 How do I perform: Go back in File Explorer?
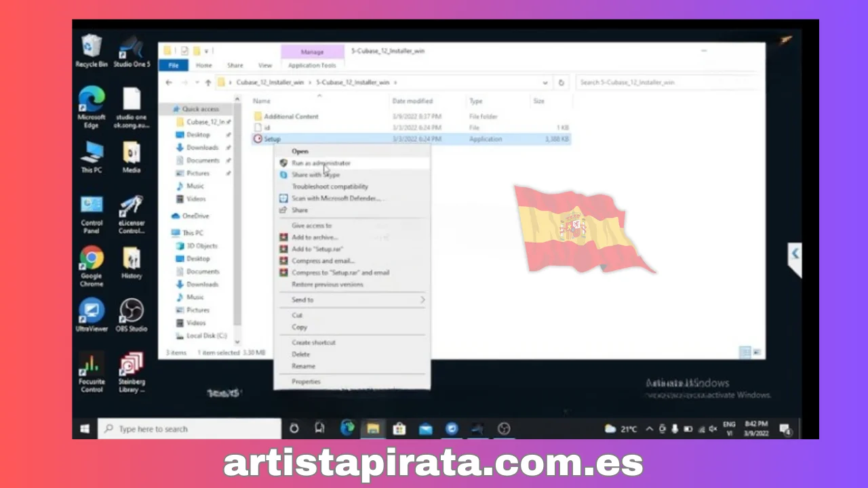tap(169, 82)
